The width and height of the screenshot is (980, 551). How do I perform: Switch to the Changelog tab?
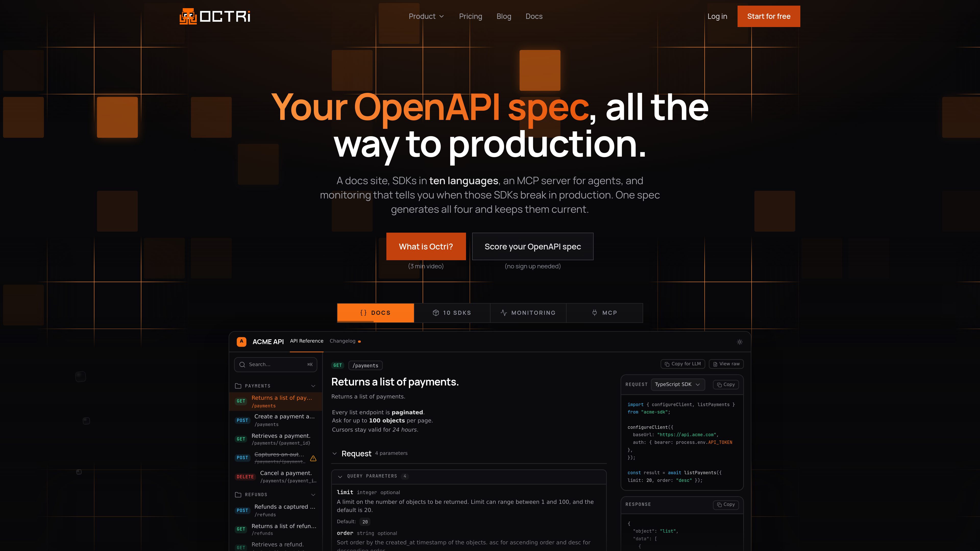click(342, 341)
